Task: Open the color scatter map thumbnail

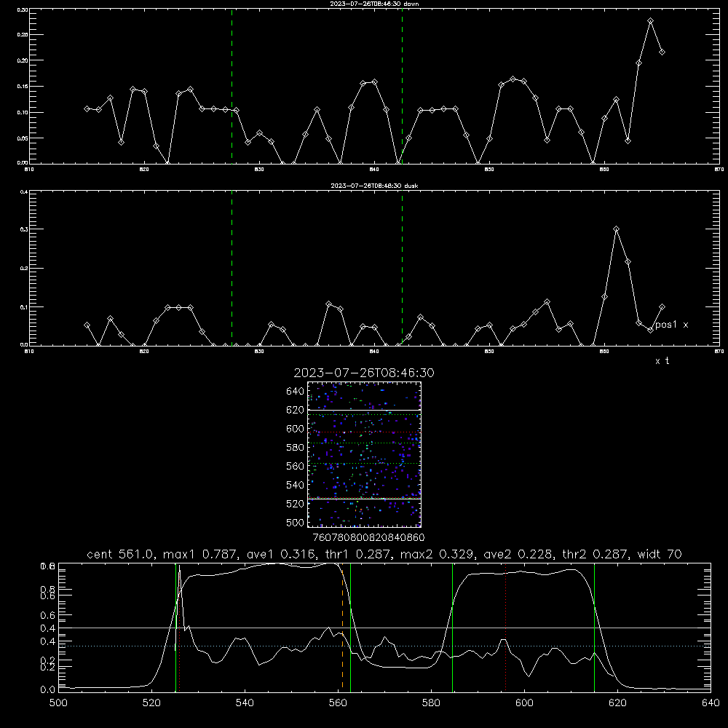Action: (364, 454)
